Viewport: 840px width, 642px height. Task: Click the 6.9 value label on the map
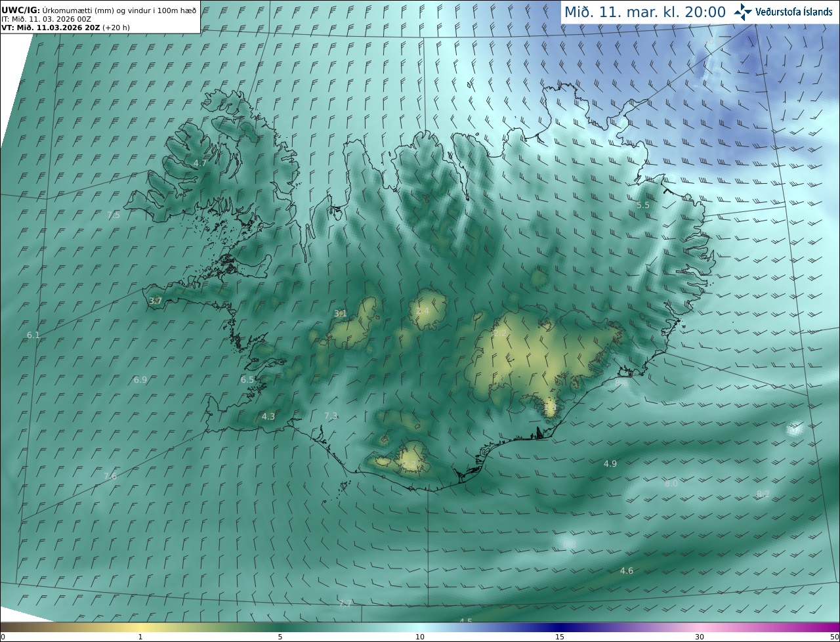[140, 379]
